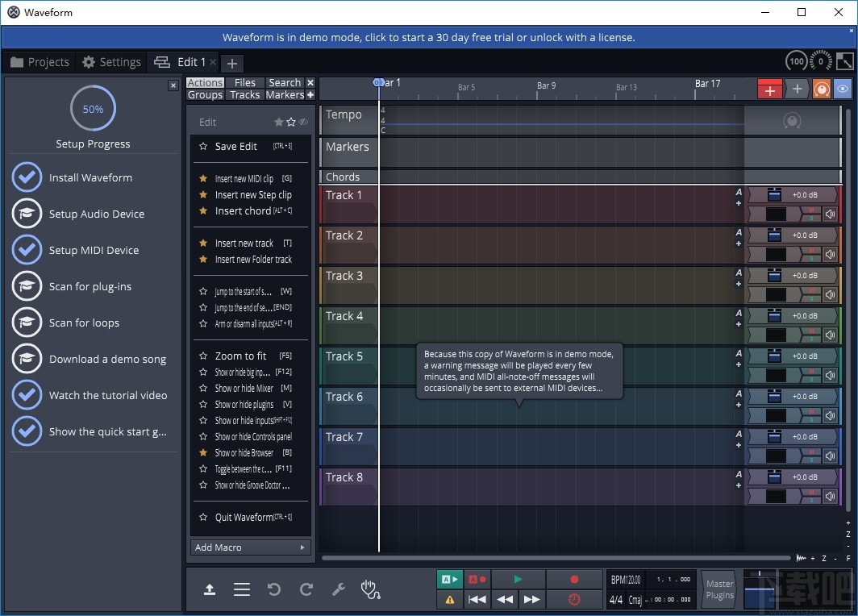
Task: Click the Redo arrow icon
Action: coord(306,589)
